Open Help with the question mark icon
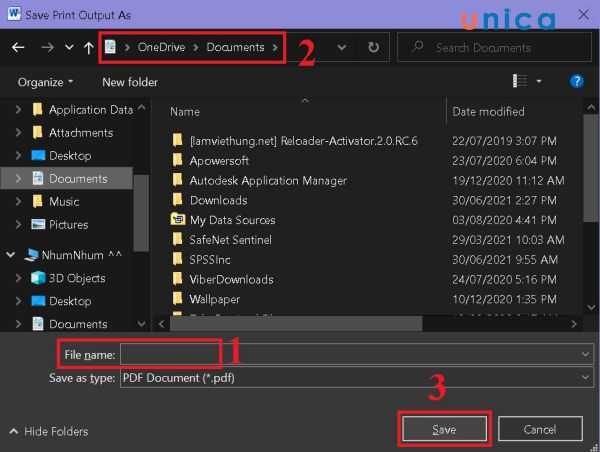Viewport: 600px width, 452px height. 577,81
